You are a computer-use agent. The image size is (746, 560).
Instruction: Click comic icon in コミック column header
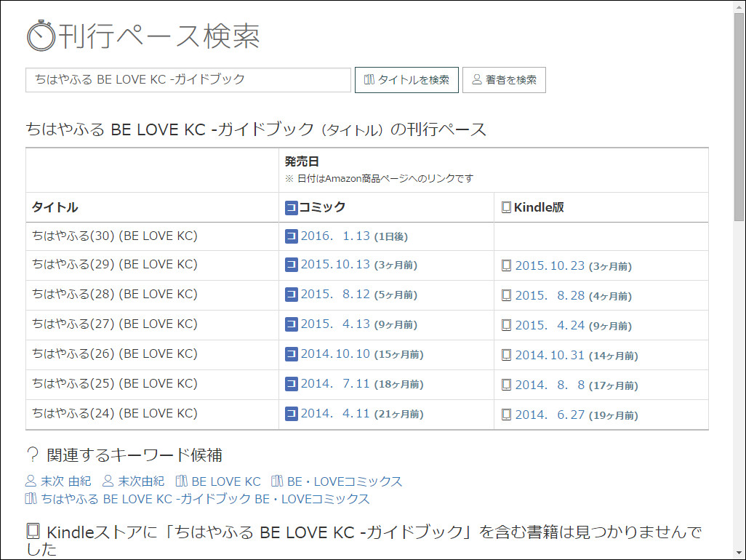[x=292, y=208]
